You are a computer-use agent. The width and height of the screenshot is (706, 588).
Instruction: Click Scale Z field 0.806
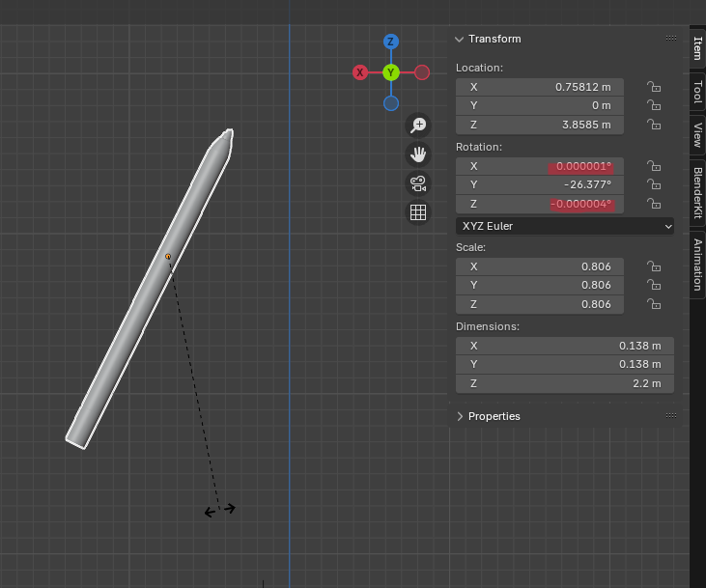[x=540, y=304]
